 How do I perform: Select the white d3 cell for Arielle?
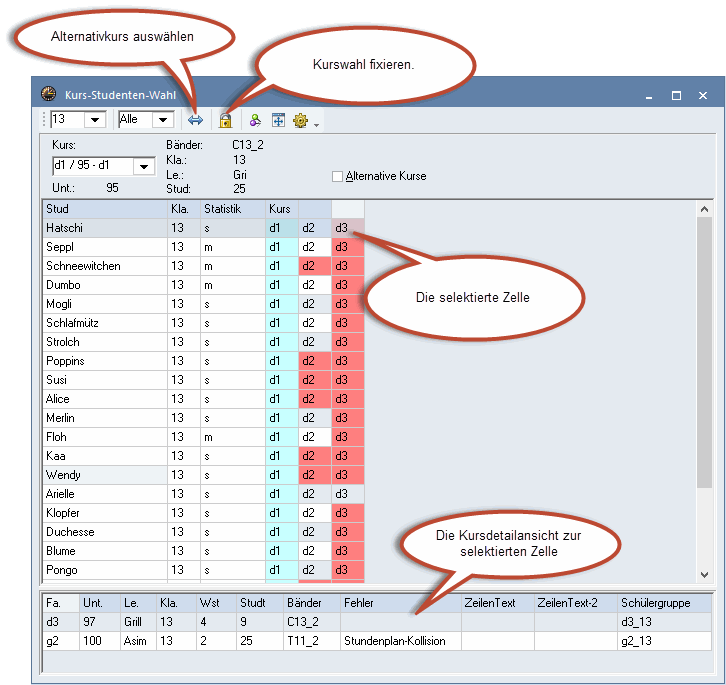[x=348, y=494]
